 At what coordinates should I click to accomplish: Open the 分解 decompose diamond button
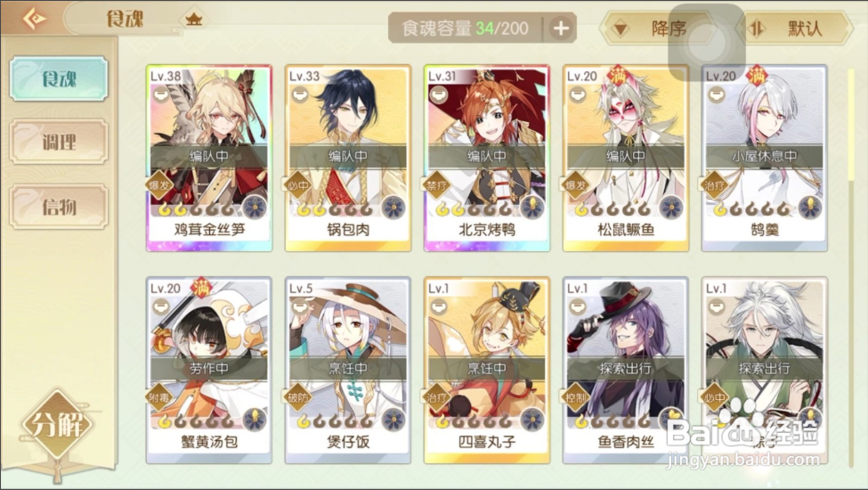tap(57, 425)
